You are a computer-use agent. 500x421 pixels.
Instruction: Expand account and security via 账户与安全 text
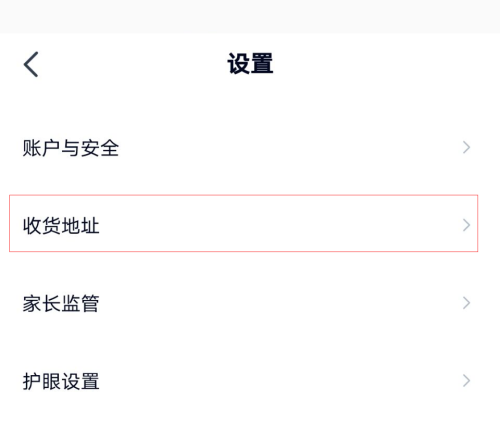[x=71, y=148]
